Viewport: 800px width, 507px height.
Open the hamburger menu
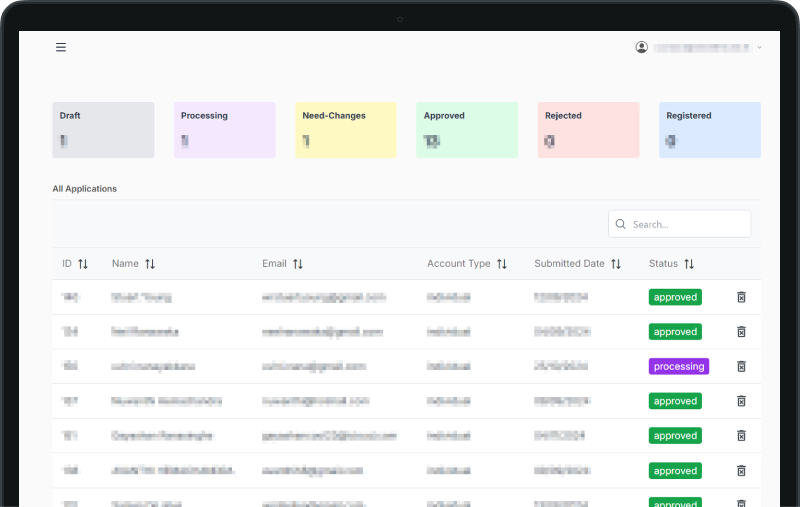pyautogui.click(x=61, y=47)
